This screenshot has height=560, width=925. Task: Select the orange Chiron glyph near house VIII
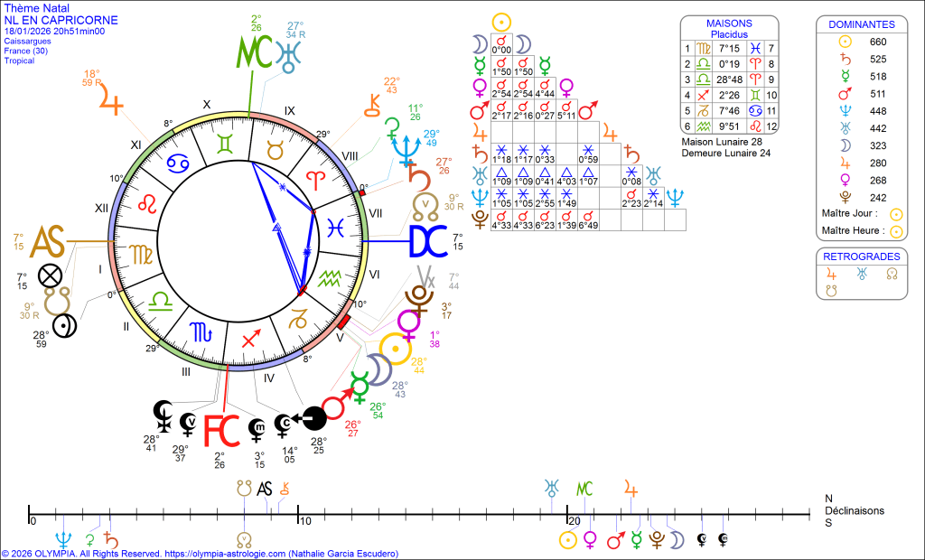(x=372, y=104)
